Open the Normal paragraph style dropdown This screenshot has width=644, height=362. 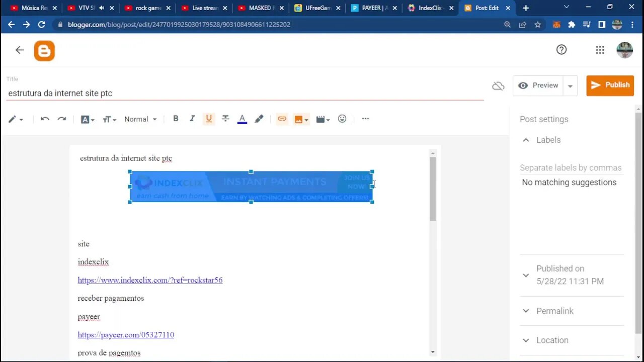point(140,119)
